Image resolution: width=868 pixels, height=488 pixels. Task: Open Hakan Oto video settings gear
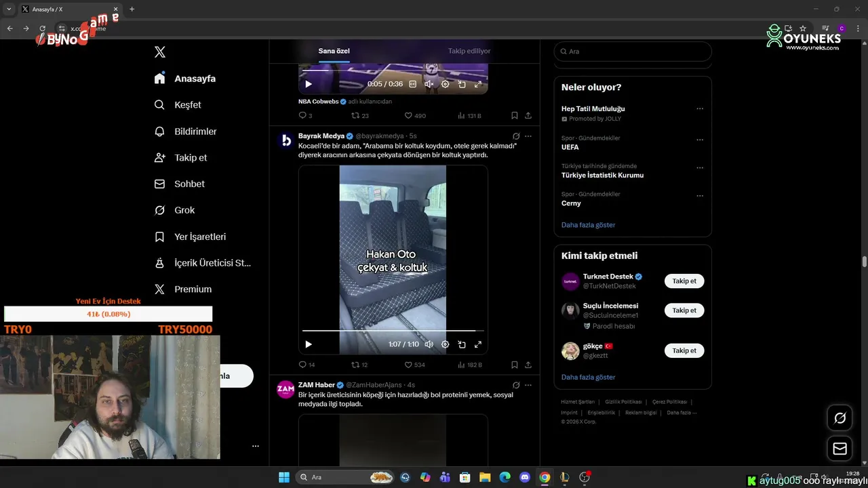[445, 344]
